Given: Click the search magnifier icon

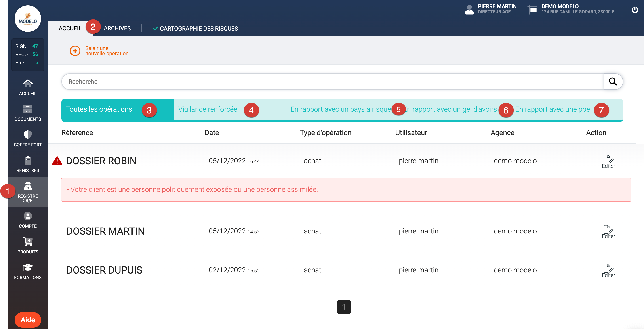Looking at the screenshot, I should [612, 82].
